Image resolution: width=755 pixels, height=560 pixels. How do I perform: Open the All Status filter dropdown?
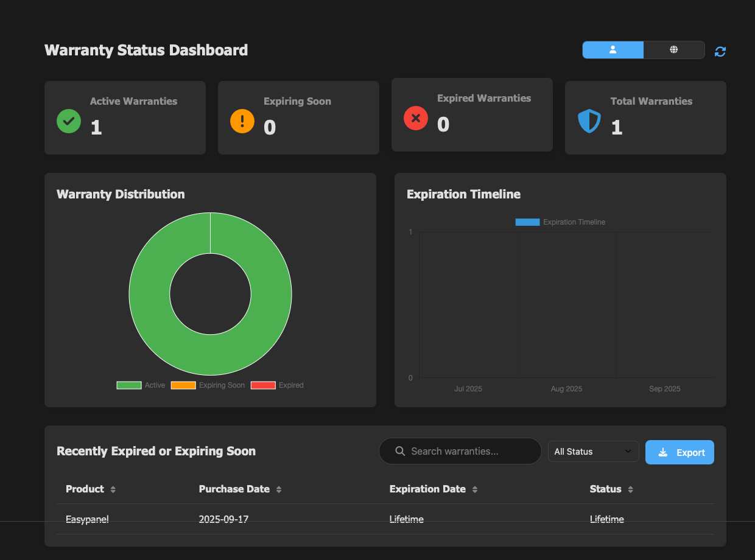(x=593, y=452)
